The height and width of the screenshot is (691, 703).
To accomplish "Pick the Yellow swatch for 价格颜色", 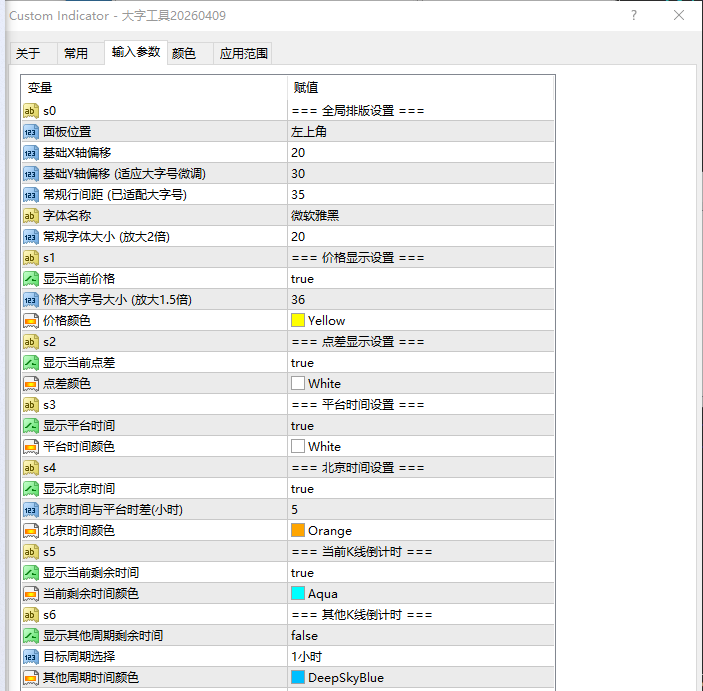I will [298, 320].
